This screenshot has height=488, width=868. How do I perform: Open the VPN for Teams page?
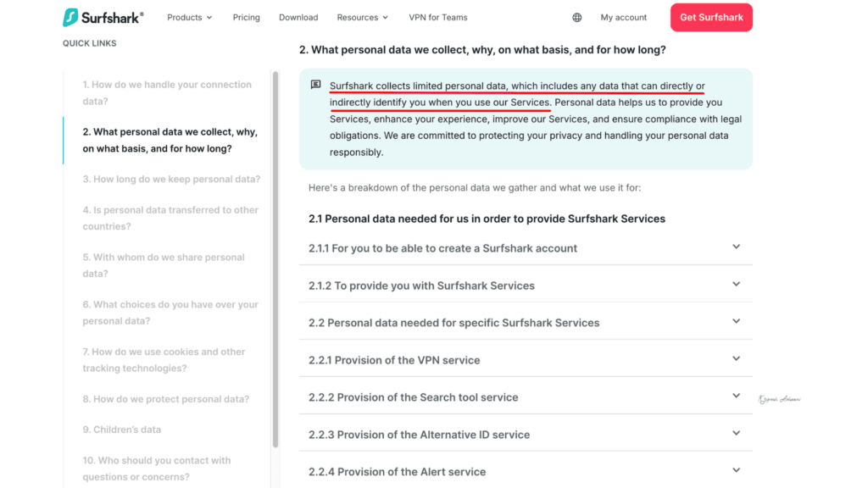click(438, 16)
